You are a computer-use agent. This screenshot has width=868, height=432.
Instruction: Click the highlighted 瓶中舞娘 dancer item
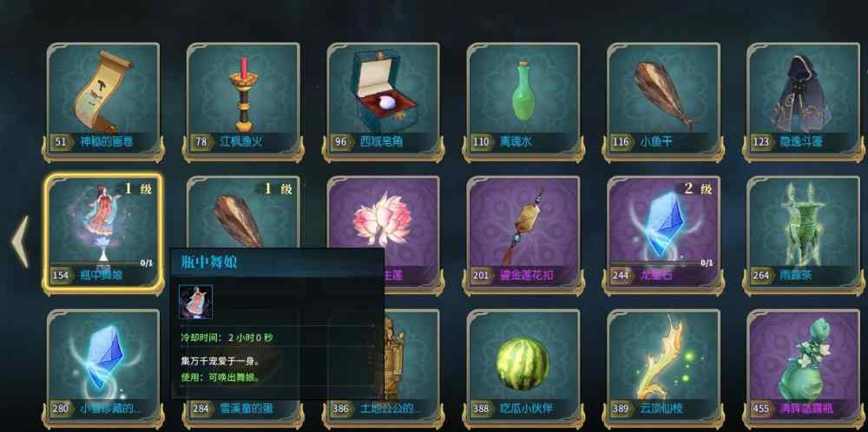(x=103, y=232)
